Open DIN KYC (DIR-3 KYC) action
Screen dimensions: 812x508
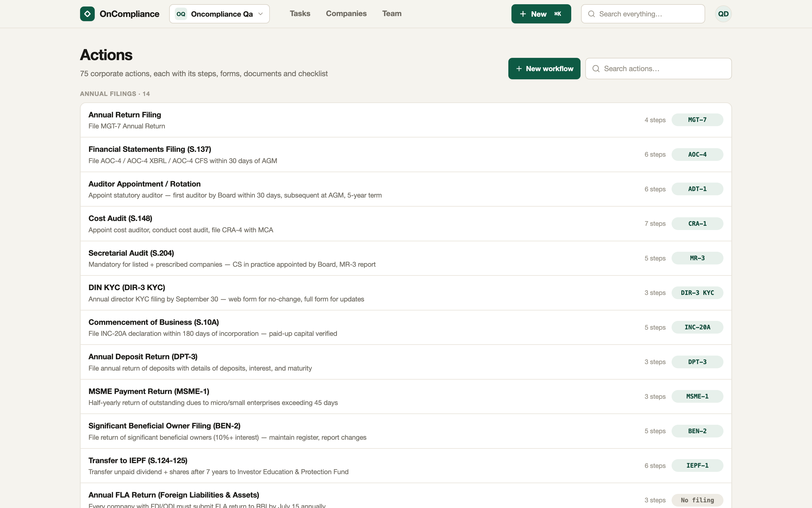click(406, 293)
